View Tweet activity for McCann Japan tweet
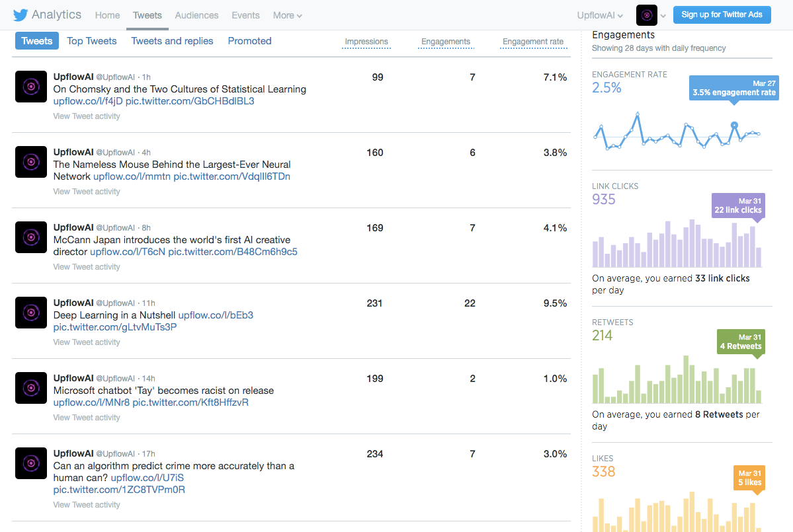Image resolution: width=793 pixels, height=532 pixels. tap(87, 267)
